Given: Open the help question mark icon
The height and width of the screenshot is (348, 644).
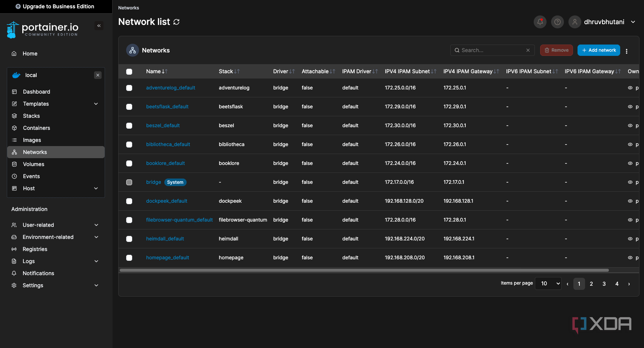Looking at the screenshot, I should click(558, 22).
